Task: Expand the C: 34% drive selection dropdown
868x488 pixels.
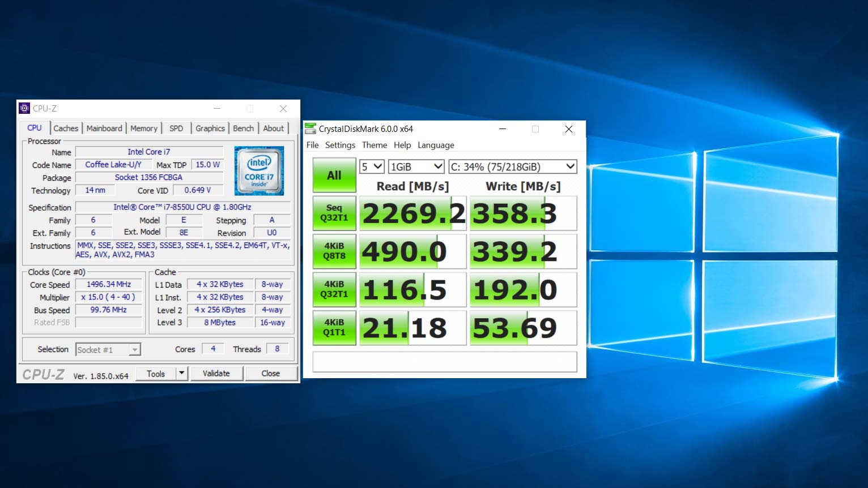Action: (x=513, y=166)
